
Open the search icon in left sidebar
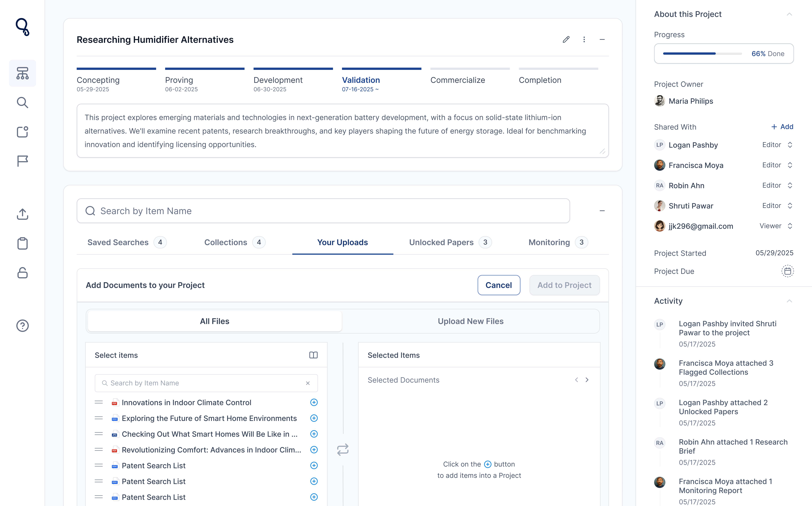point(22,102)
